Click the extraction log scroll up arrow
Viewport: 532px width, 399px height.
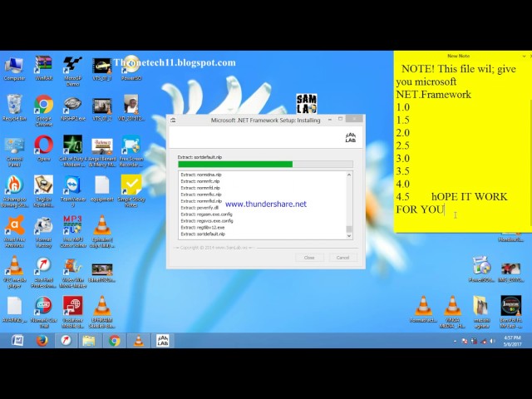349,175
